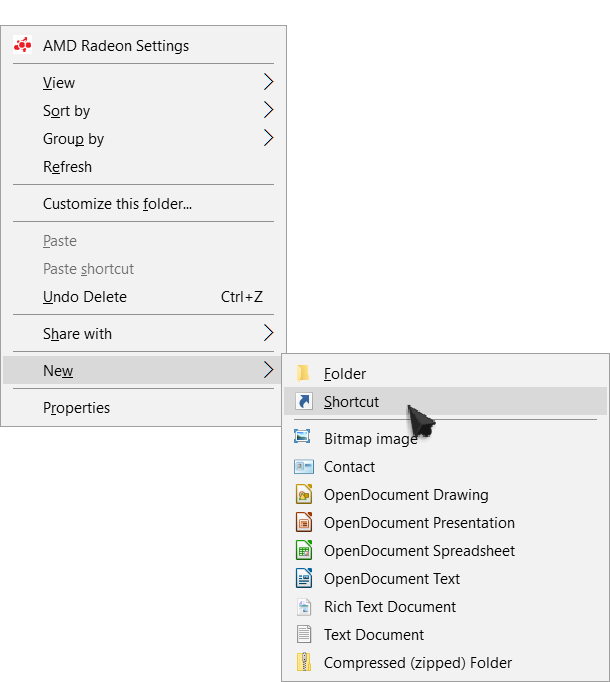The height and width of the screenshot is (682, 610).
Task: Click the Compressed zipped Folder icon
Action: [x=304, y=662]
